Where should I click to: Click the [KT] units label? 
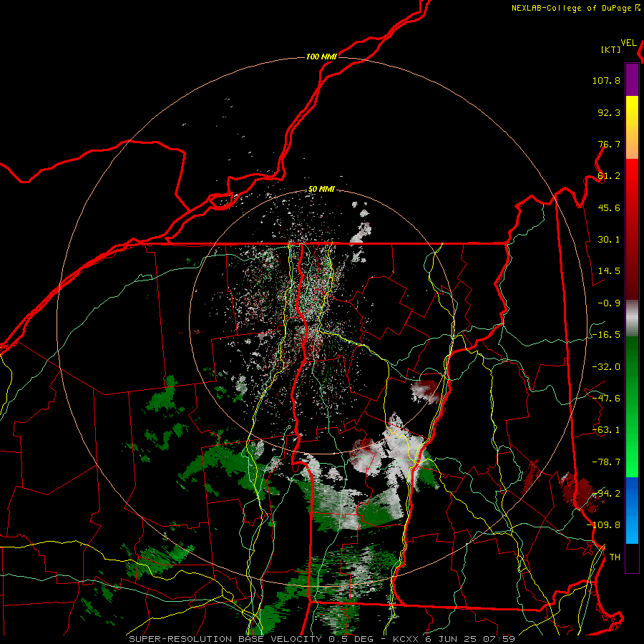(611, 49)
